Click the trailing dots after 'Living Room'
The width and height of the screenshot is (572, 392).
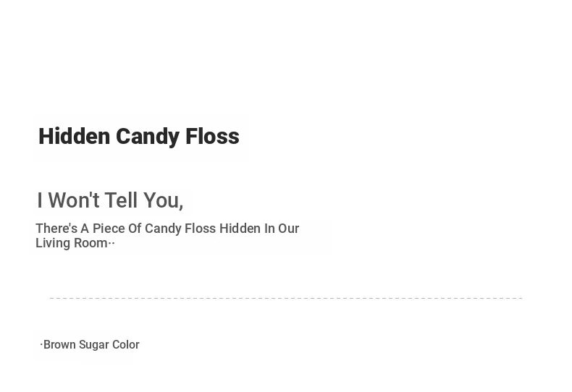click(112, 244)
